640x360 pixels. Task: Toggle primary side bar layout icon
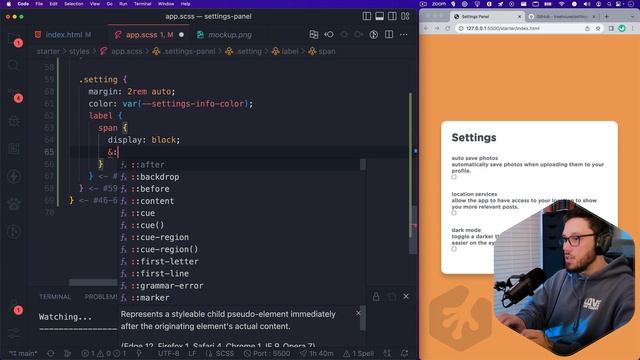(x=367, y=16)
